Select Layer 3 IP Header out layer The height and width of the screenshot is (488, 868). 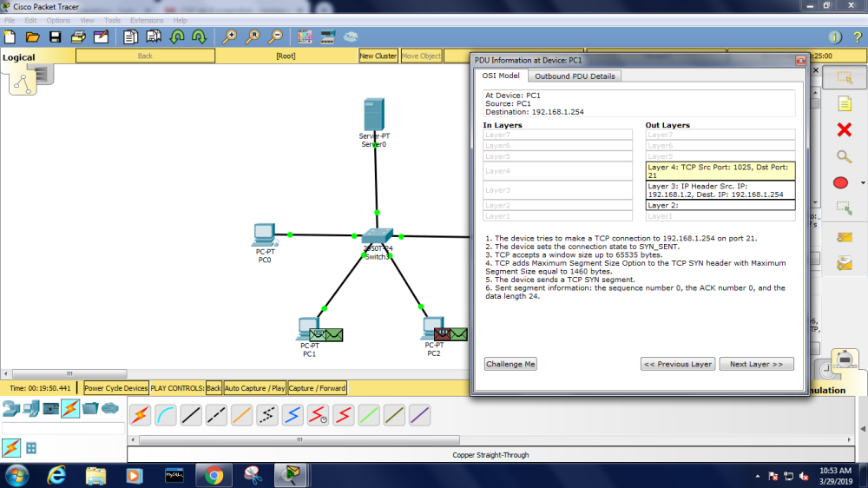[x=720, y=190]
